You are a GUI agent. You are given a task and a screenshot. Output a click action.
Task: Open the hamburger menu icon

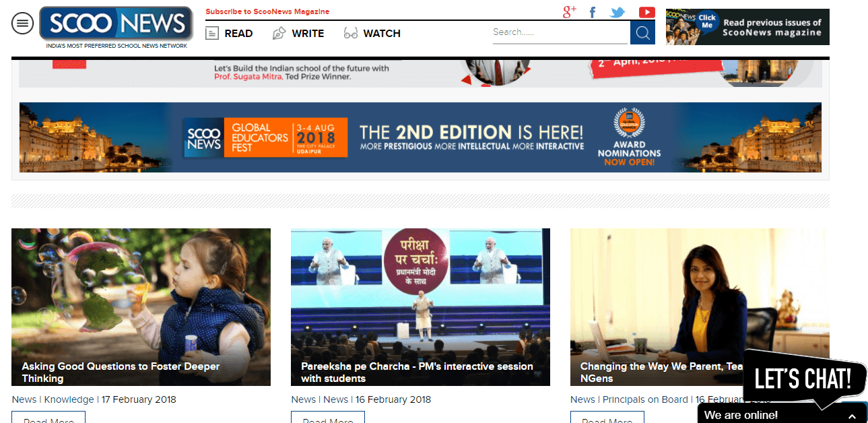coord(22,24)
